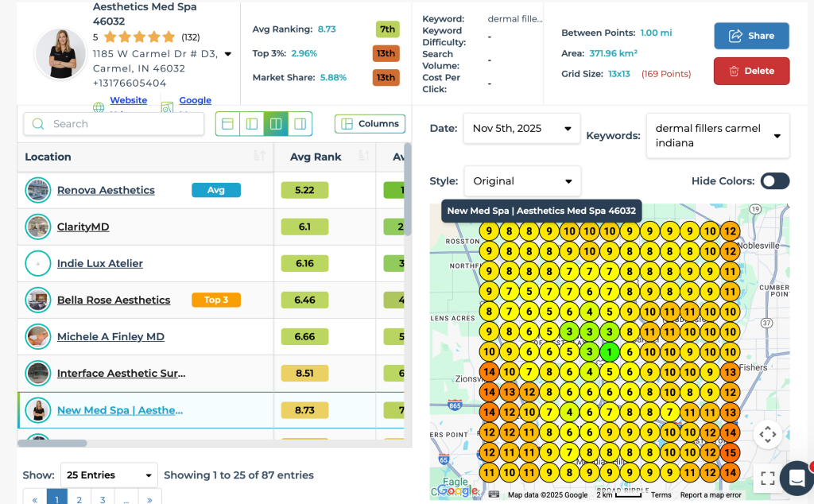The width and height of the screenshot is (814, 504).
Task: Open the chat widget icon
Action: 797,478
